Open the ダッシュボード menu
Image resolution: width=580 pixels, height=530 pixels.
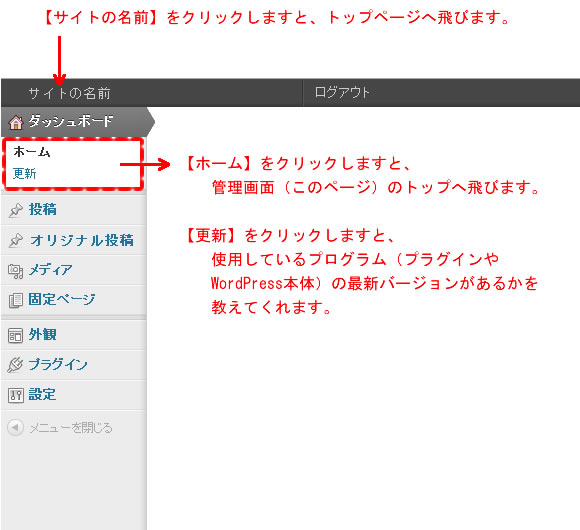(71, 121)
